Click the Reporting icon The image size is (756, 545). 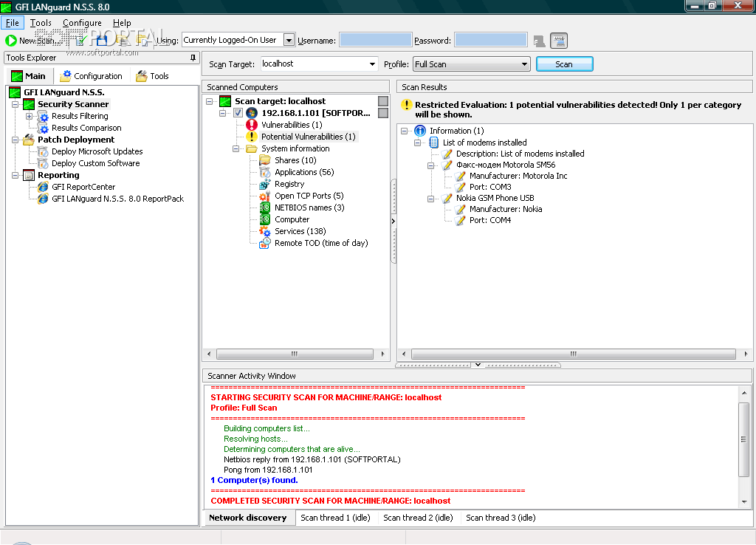(29, 175)
